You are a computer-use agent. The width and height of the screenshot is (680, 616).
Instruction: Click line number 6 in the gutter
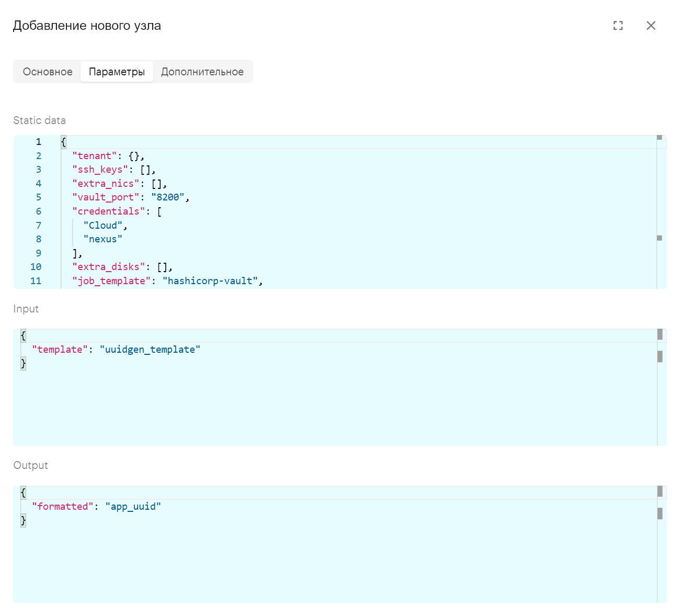[39, 211]
